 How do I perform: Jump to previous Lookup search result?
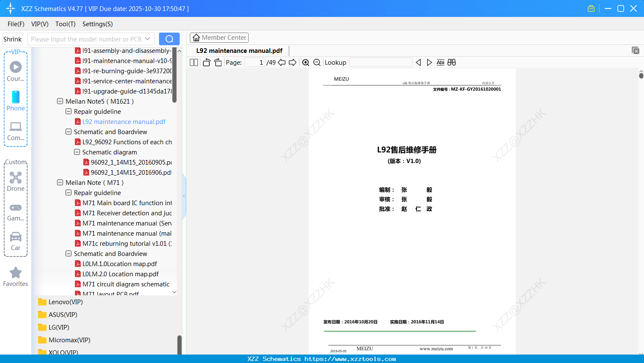pos(418,63)
